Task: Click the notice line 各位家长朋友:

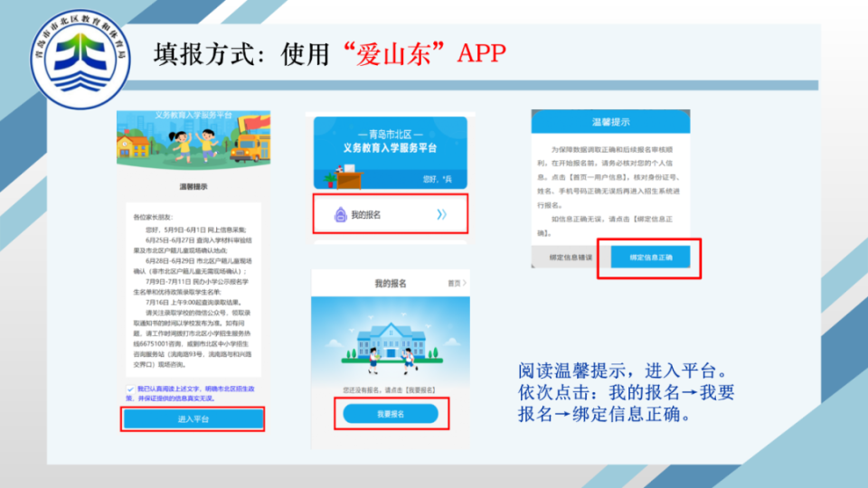Action: pyautogui.click(x=153, y=218)
